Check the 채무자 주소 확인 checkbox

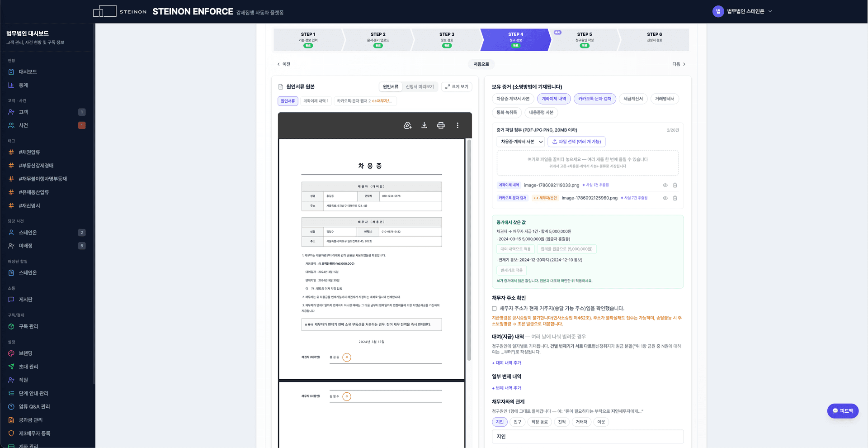click(494, 309)
